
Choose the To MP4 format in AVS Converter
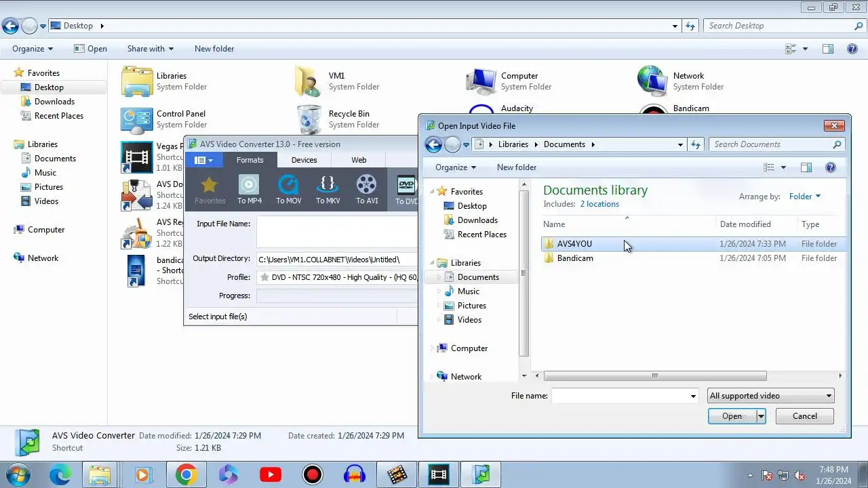tap(249, 189)
